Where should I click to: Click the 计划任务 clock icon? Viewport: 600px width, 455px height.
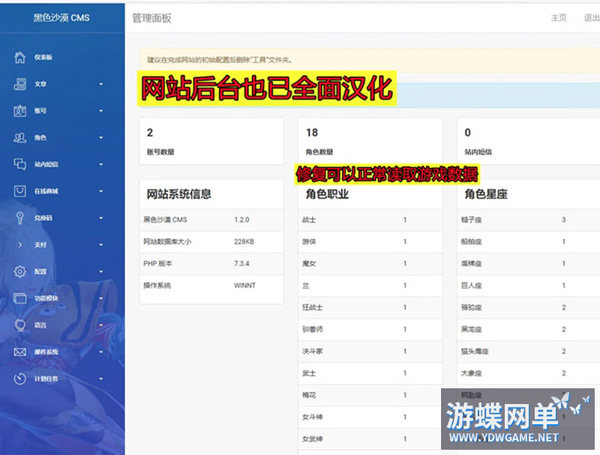click(x=20, y=379)
